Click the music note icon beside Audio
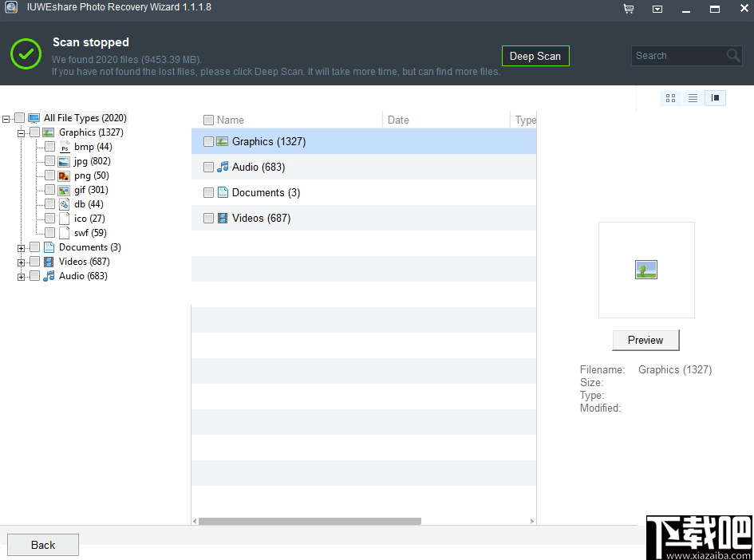 pos(222,166)
